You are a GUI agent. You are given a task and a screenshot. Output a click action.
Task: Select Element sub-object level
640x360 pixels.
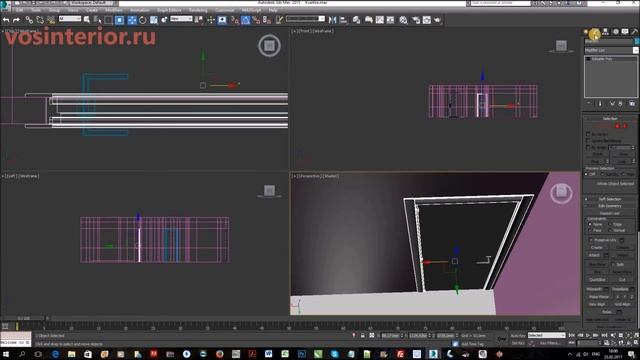[624, 126]
